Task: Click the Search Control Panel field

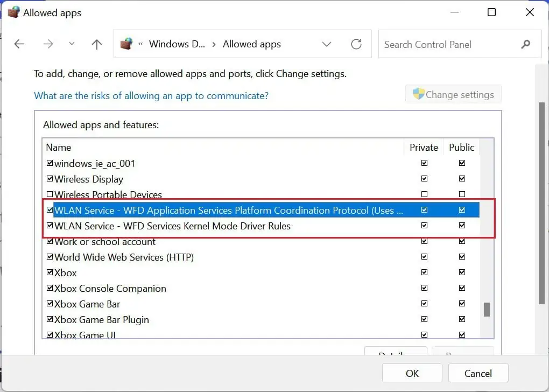Action: [x=460, y=44]
